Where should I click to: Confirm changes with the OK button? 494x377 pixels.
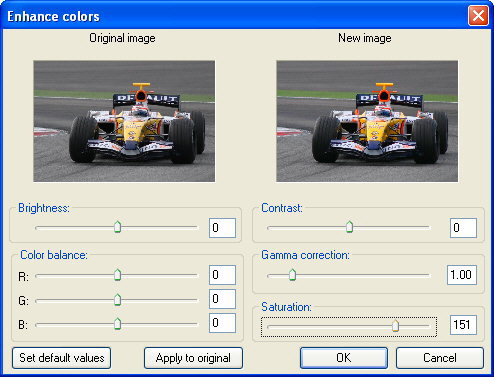coord(344,358)
